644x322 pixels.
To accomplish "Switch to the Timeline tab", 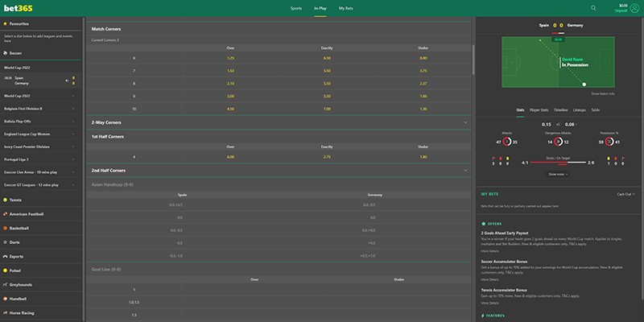I will click(560, 110).
